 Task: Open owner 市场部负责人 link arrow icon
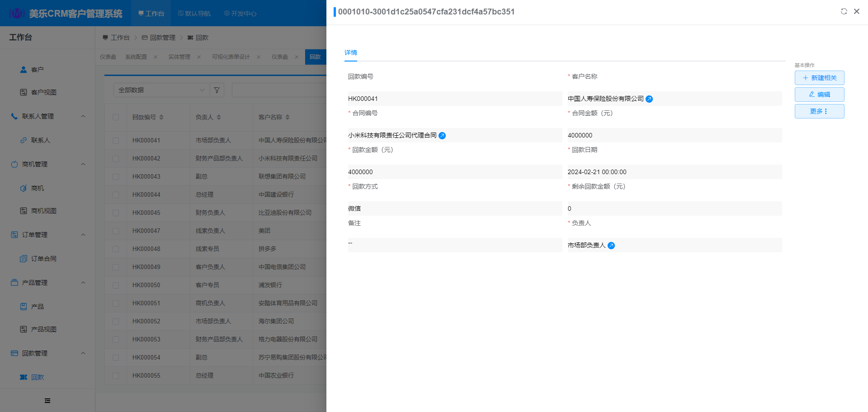coord(611,246)
